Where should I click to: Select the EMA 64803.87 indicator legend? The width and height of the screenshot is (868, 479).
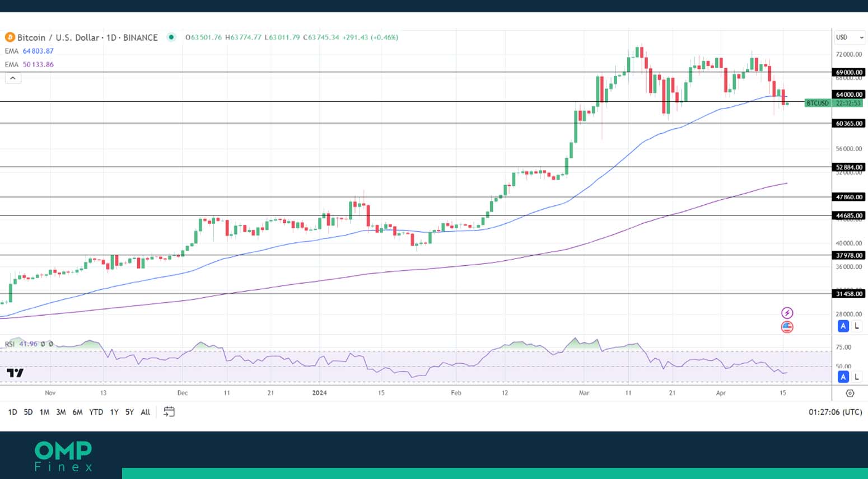(x=29, y=51)
